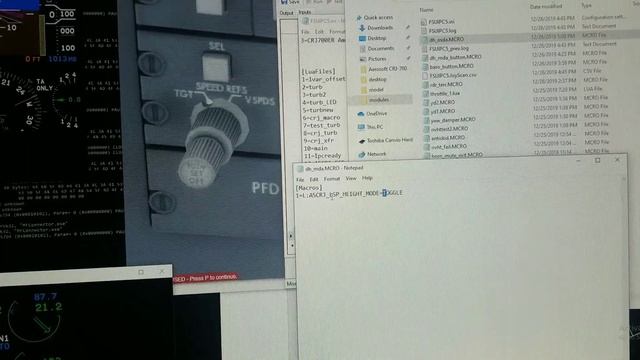640x360 pixels.
Task: Select the ovht_fail.MCRO file icon
Action: pos(427,147)
